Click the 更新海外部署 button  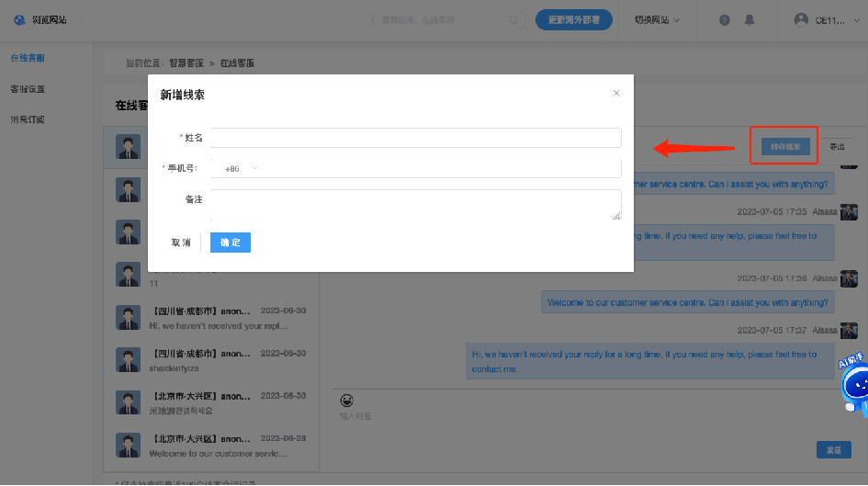click(574, 20)
